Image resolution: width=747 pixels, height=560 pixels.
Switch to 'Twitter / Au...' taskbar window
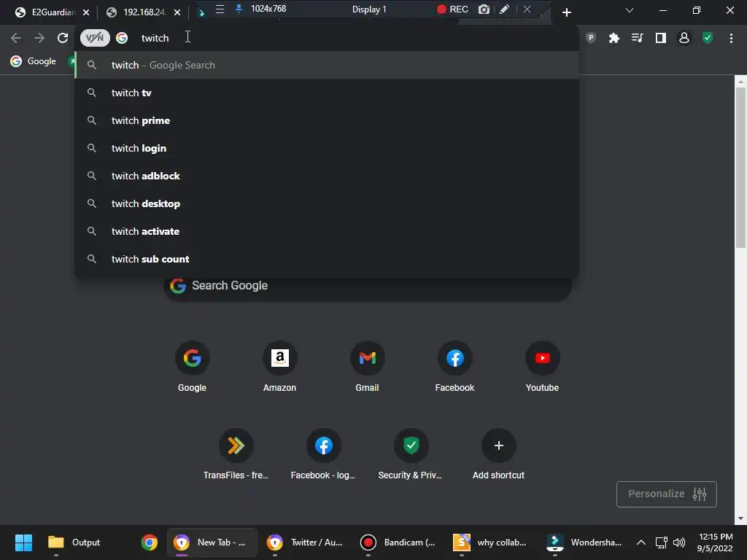(305, 542)
